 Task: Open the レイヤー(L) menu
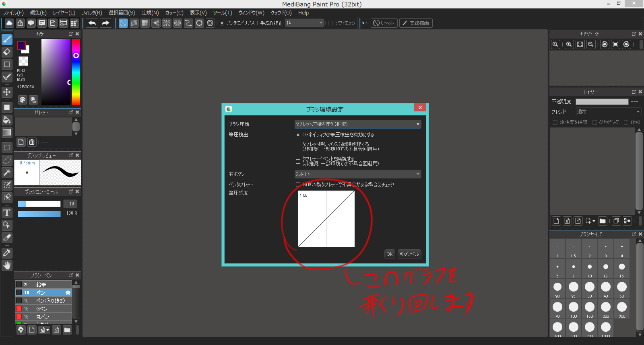(64, 13)
